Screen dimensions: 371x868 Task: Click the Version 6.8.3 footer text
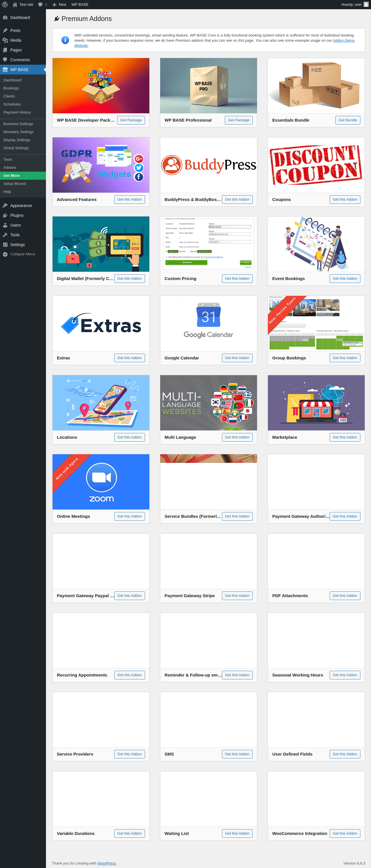354,863
